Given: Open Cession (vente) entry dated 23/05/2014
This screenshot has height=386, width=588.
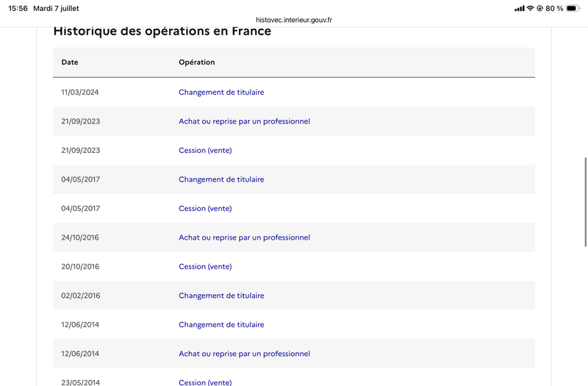Looking at the screenshot, I should click(205, 382).
